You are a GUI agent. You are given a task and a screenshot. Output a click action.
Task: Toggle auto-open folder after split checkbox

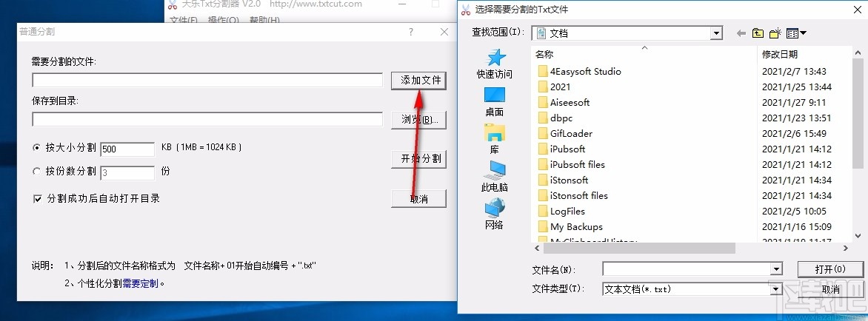(38, 199)
